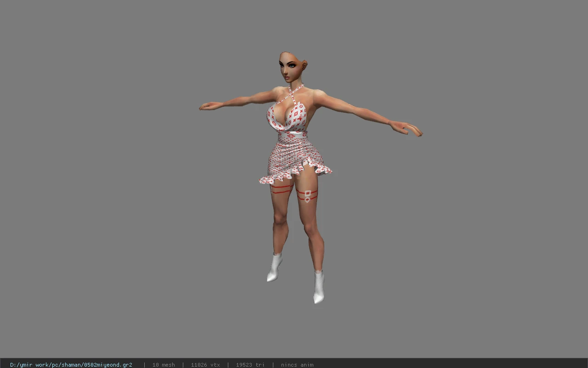This screenshot has width=588, height=368.
Task: Click the "10 mesh" status bar entry
Action: click(x=164, y=365)
